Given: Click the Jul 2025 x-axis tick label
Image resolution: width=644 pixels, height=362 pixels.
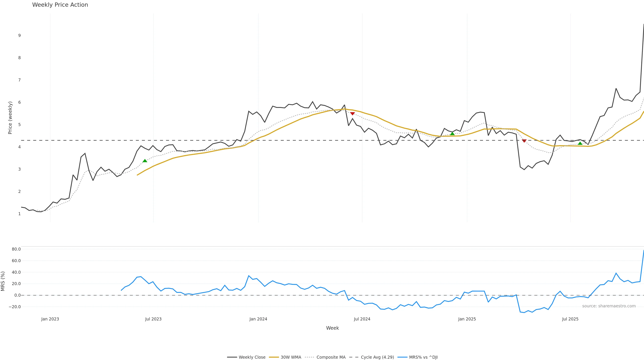Looking at the screenshot, I should pyautogui.click(x=570, y=319).
